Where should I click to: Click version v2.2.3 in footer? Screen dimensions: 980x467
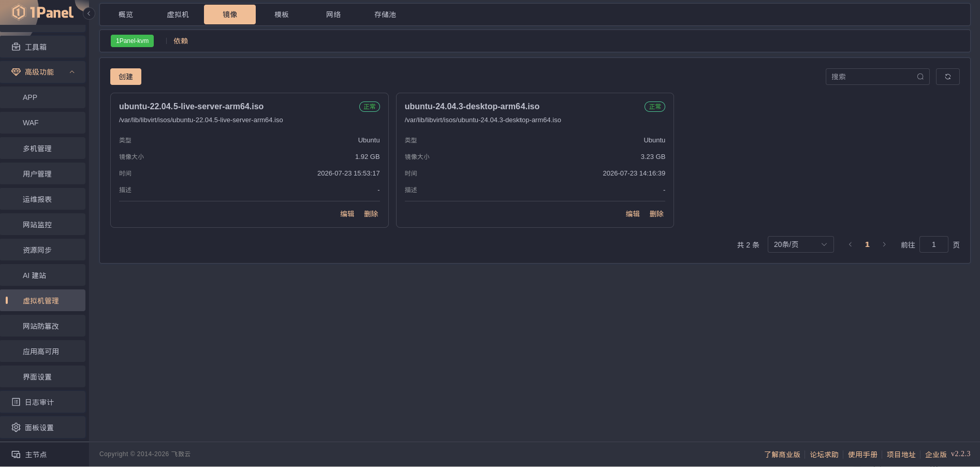pyautogui.click(x=961, y=454)
